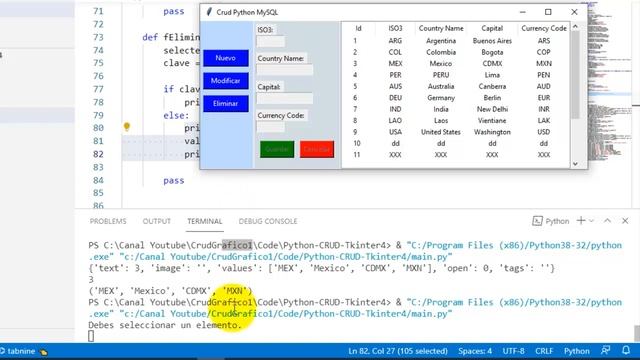Click the Crud Python MySQL feather icon
The width and height of the screenshot is (640, 360).
(209, 12)
